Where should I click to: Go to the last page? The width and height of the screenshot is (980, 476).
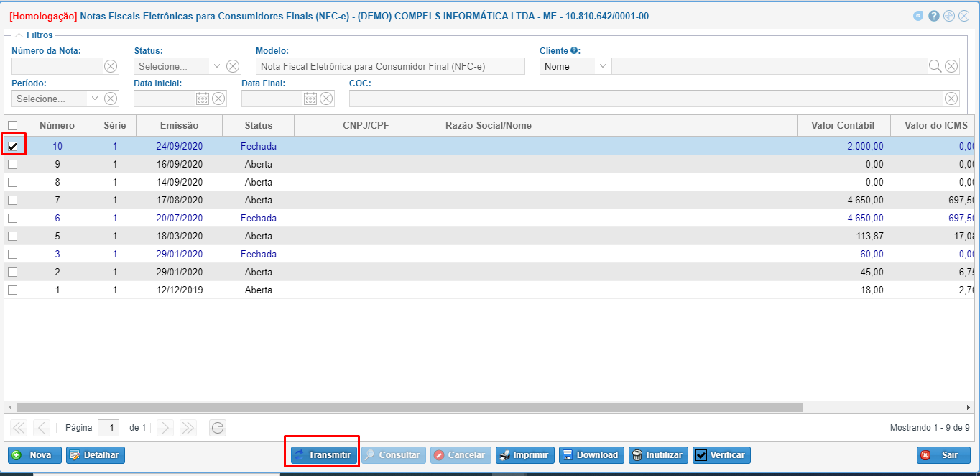click(188, 428)
